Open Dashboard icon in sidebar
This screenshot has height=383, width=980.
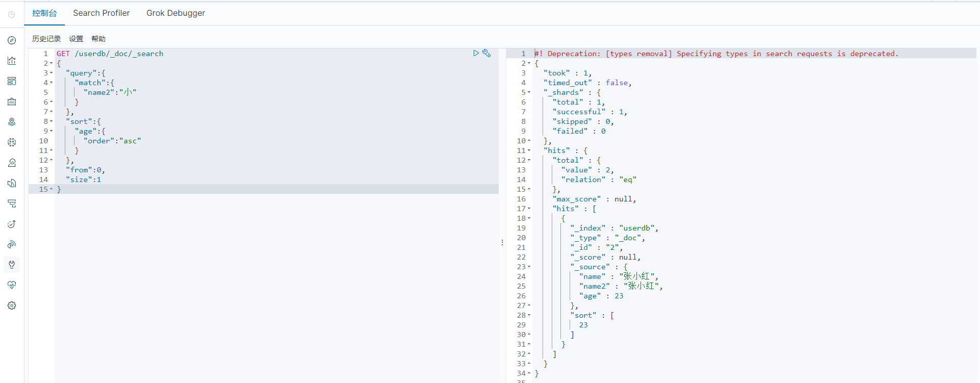tap(12, 81)
